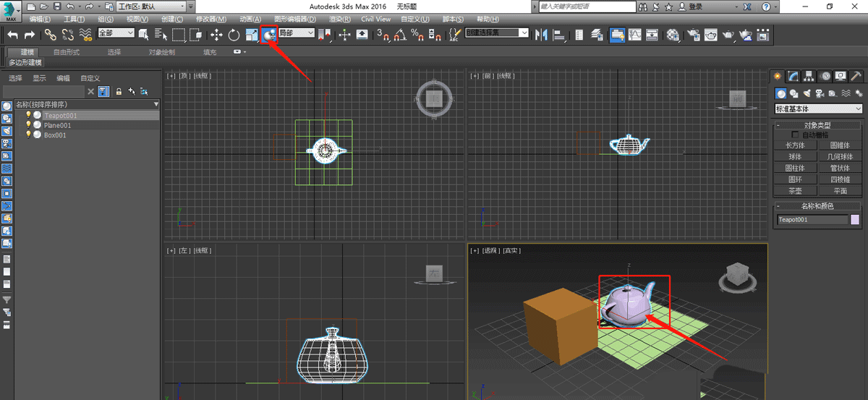This screenshot has height=400, width=868.
Task: Click the 长方体 object type button
Action: [795, 145]
